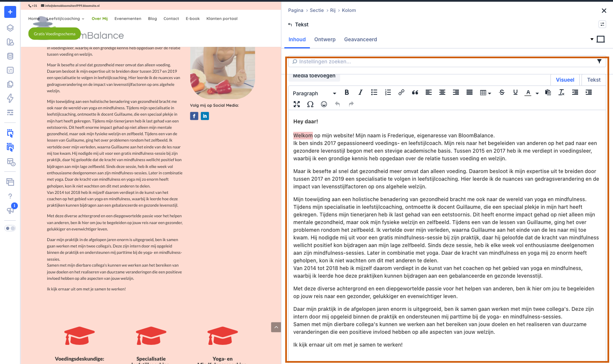
Task: Click the single-select cursor icon in sidebar
Action: pos(10,134)
